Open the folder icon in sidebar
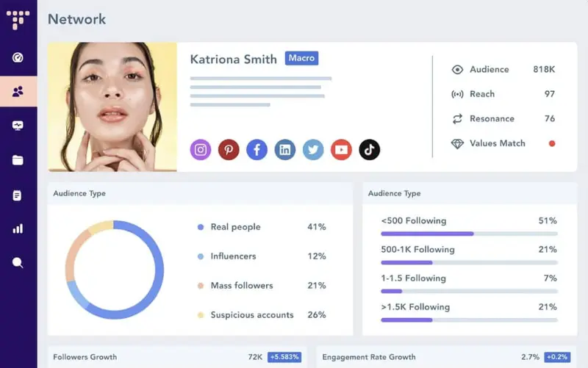588x368 pixels. click(18, 160)
